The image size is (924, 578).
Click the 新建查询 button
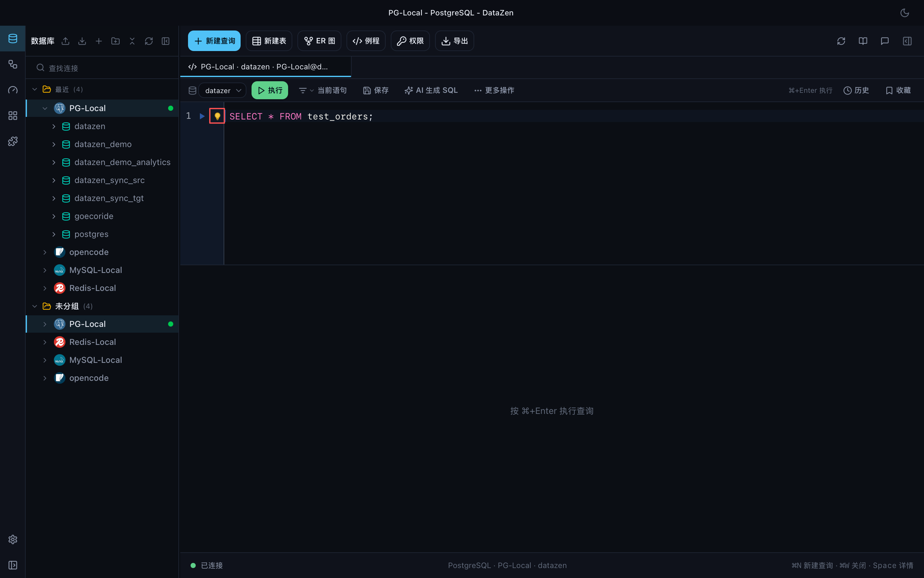click(214, 41)
